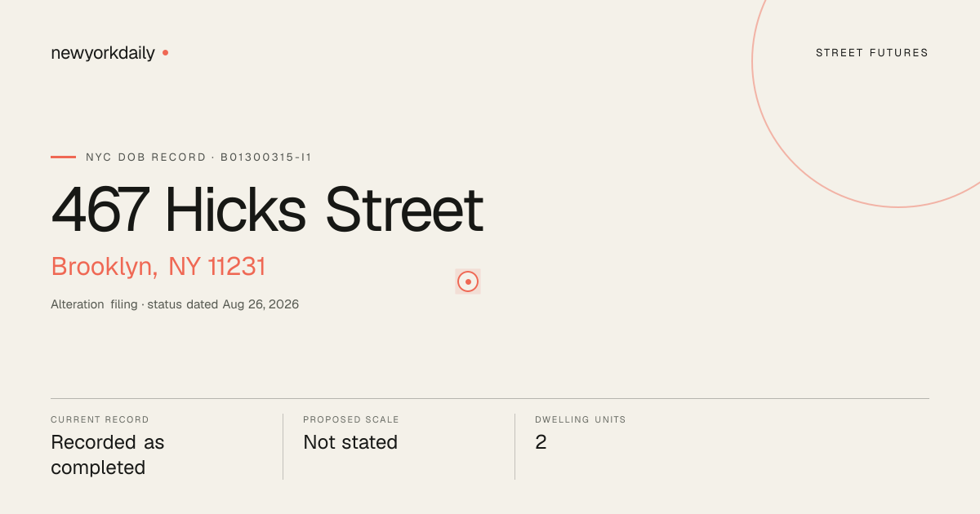Click the orange dot beside newyorkdaily

(165, 52)
